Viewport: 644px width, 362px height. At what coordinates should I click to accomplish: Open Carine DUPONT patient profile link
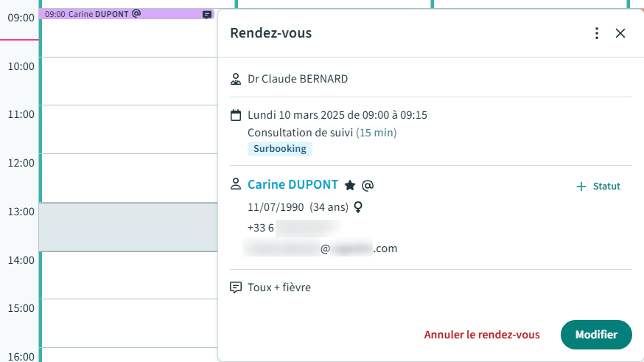pos(293,185)
